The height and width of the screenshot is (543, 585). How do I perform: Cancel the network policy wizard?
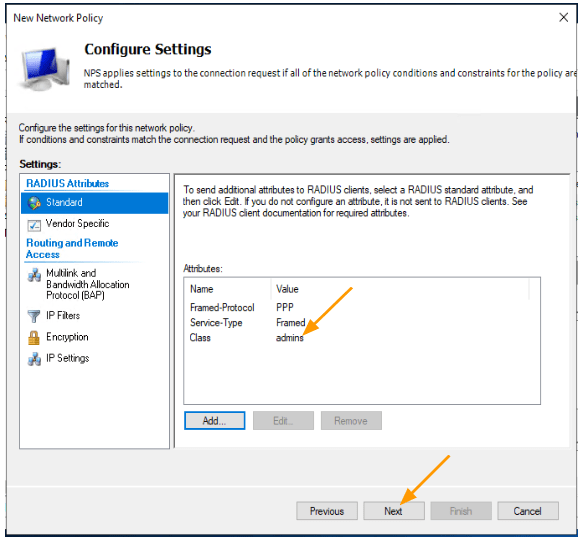pos(528,512)
